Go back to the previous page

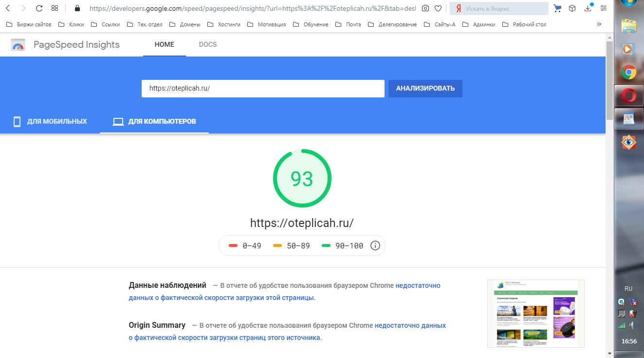tap(8, 8)
